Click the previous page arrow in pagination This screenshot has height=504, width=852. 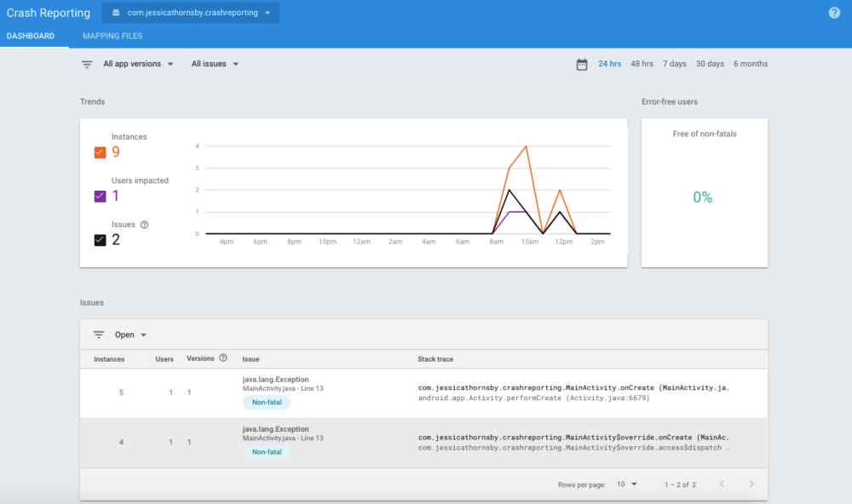coord(722,483)
